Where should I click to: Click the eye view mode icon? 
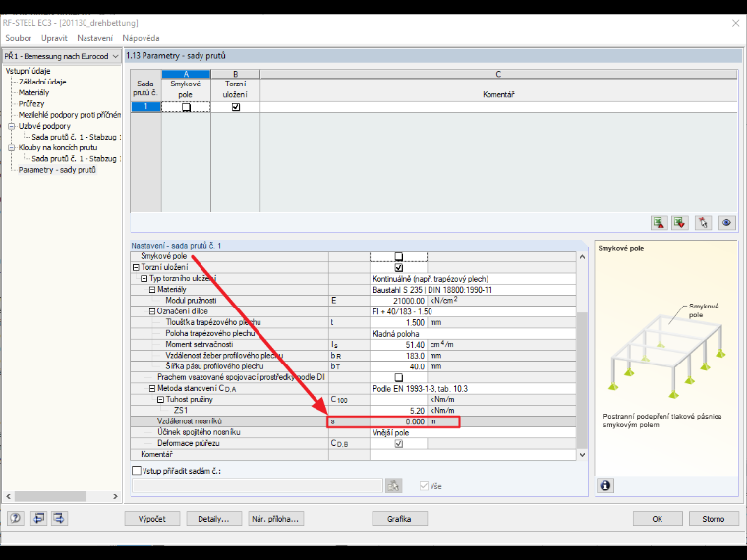pyautogui.click(x=726, y=222)
